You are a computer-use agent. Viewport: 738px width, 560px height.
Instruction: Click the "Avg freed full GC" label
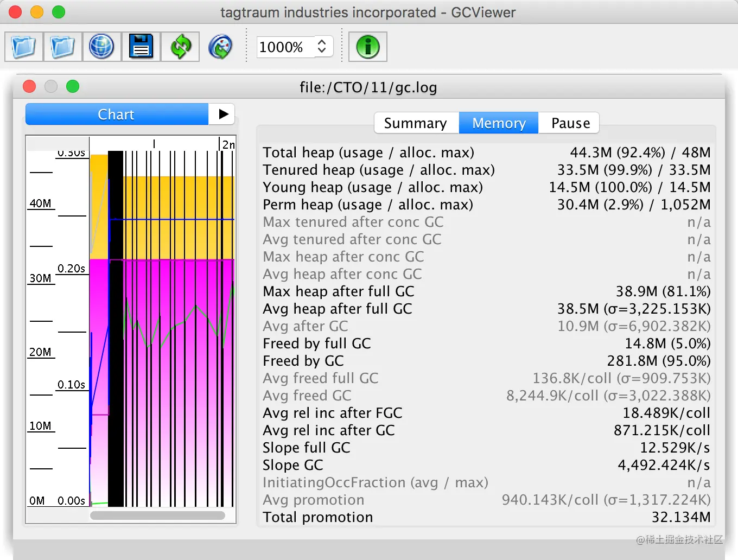pyautogui.click(x=321, y=378)
